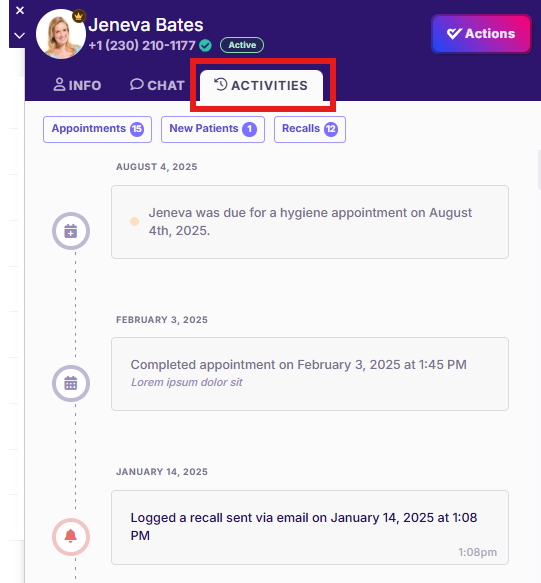541x583 pixels.
Task: Click the Active status badge
Action: (x=242, y=45)
